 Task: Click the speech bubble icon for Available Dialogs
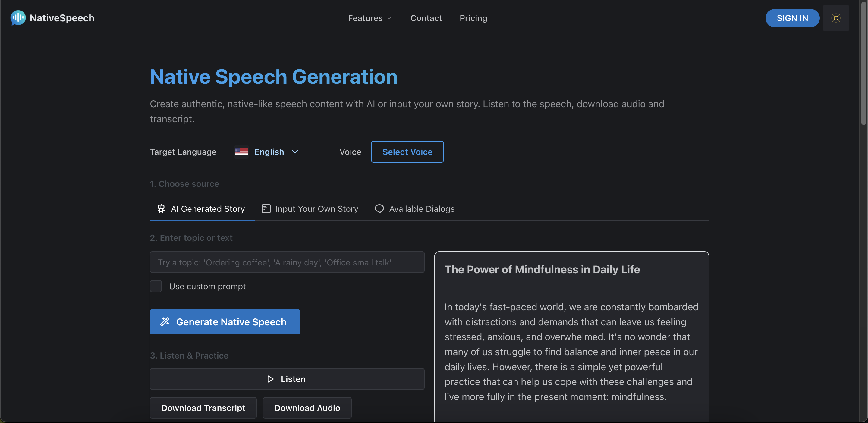click(379, 208)
